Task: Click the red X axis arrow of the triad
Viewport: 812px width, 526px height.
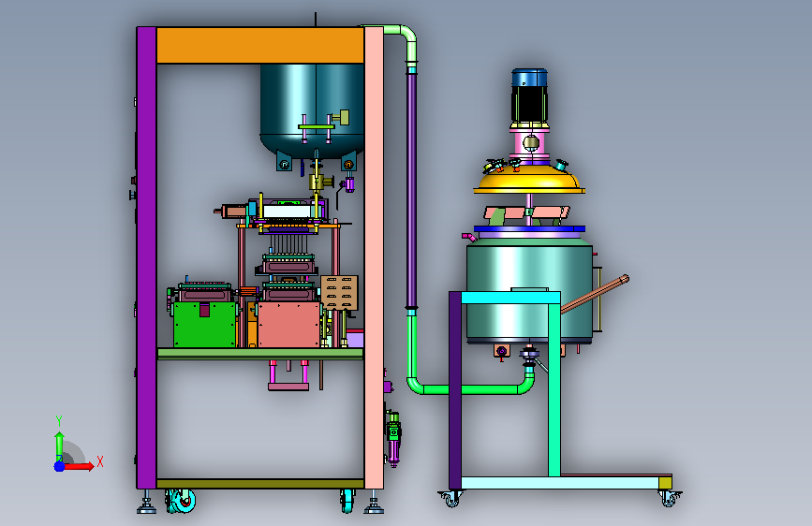Action: coord(81,466)
